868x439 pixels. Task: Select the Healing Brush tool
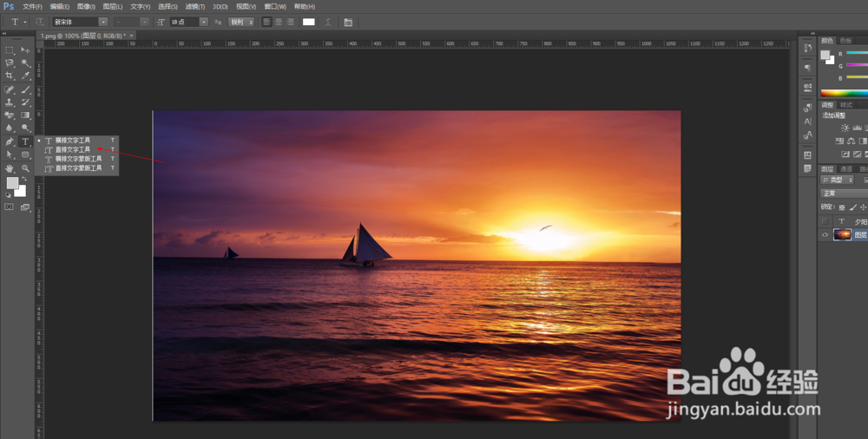coord(10,89)
